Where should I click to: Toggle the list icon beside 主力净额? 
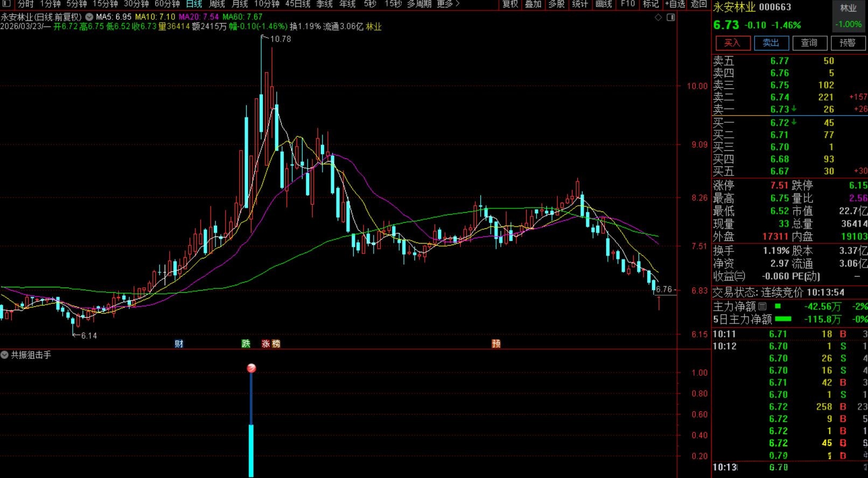tap(762, 306)
